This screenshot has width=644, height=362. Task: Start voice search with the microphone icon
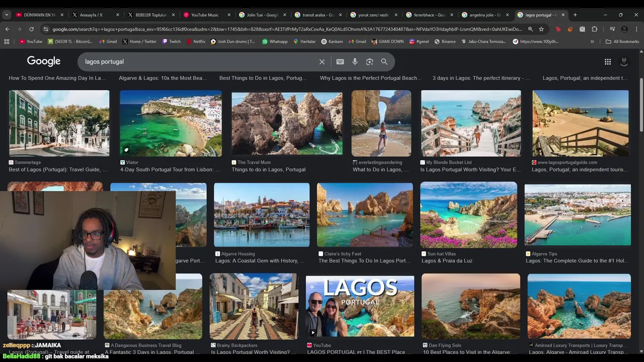[x=355, y=62]
